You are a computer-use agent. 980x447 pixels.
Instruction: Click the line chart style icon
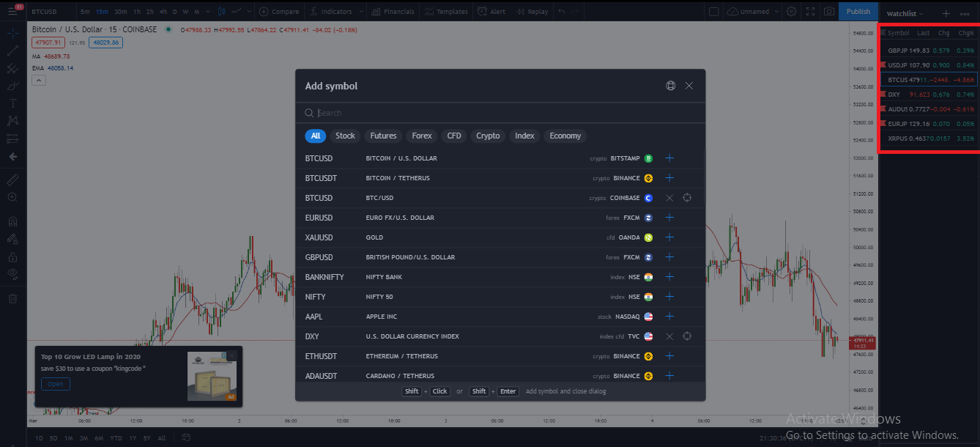[236, 12]
